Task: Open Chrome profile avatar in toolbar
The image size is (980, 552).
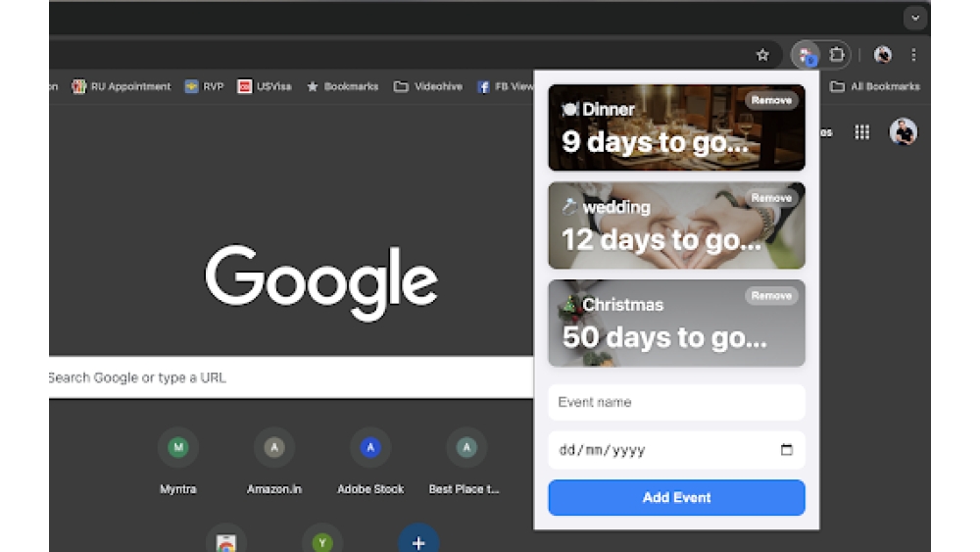Action: tap(883, 55)
